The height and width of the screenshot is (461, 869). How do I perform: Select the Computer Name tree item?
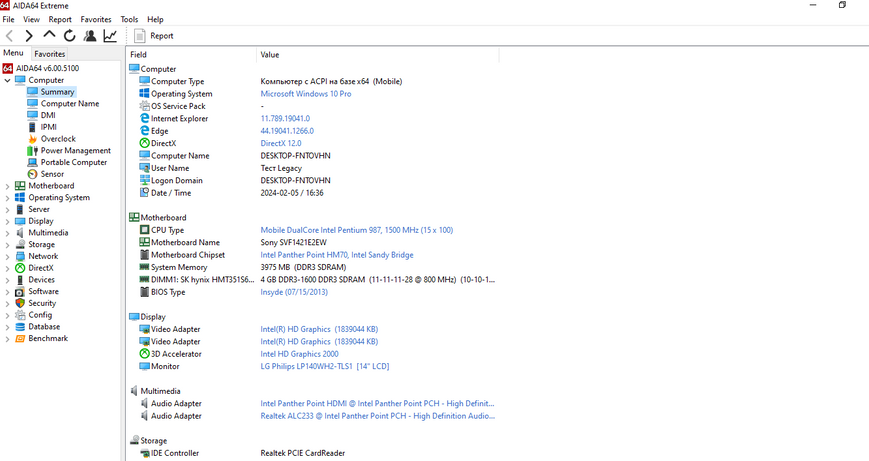[70, 104]
